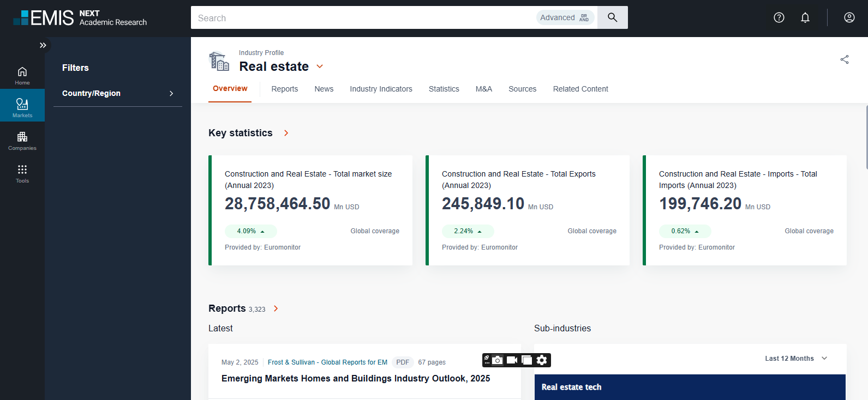This screenshot has height=400, width=868.
Task: Switch to the M&A tab
Action: (483, 89)
